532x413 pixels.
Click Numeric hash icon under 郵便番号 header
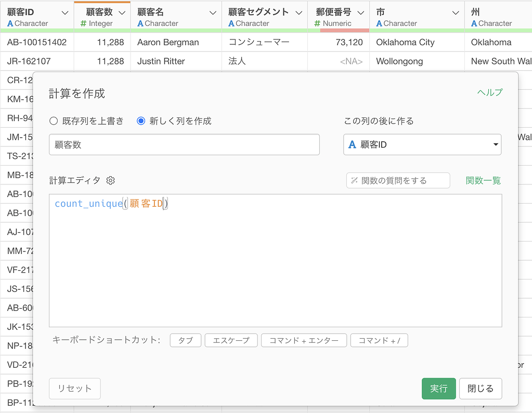317,23
